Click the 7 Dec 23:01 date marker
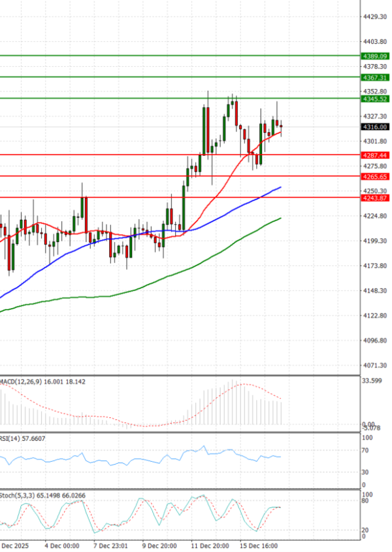The image size is (392, 552). 110,544
